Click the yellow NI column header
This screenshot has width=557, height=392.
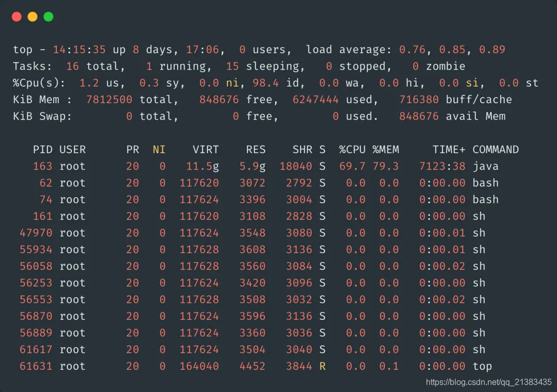(x=159, y=150)
